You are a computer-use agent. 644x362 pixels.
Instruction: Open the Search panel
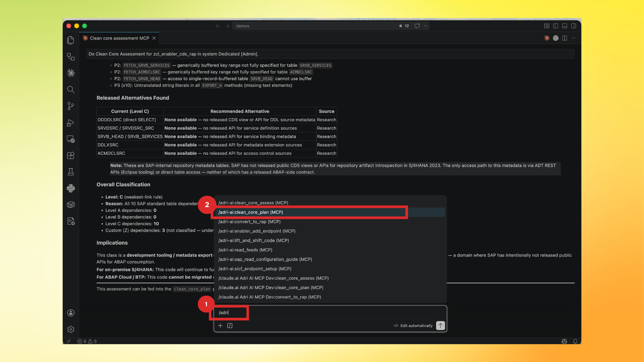(71, 89)
